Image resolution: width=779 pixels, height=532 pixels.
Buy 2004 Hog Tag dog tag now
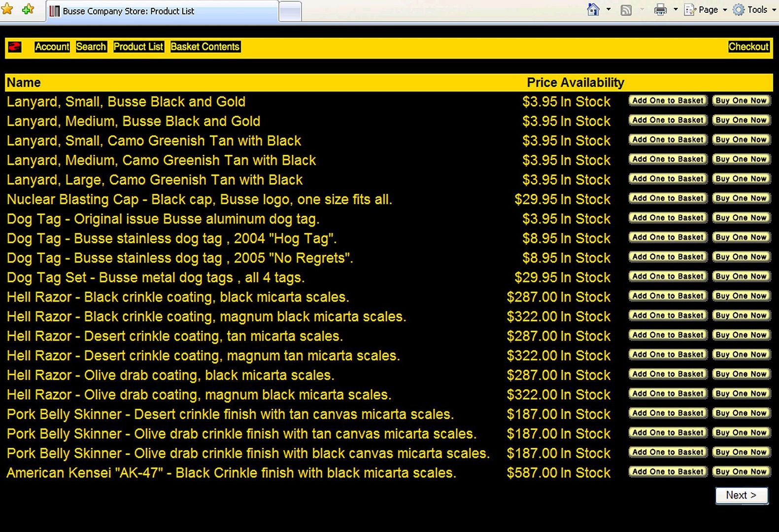(x=741, y=237)
